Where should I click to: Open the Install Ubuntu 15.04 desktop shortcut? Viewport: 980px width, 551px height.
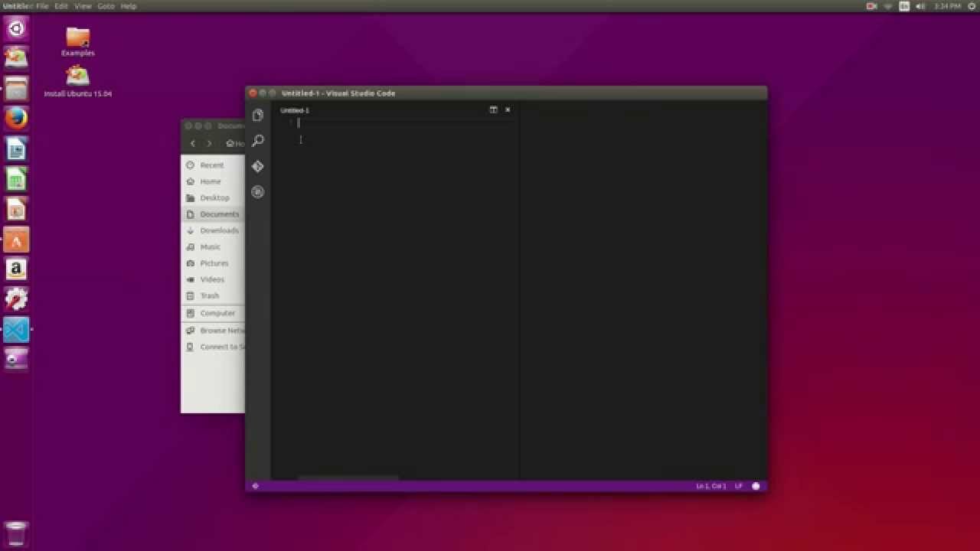(77, 81)
